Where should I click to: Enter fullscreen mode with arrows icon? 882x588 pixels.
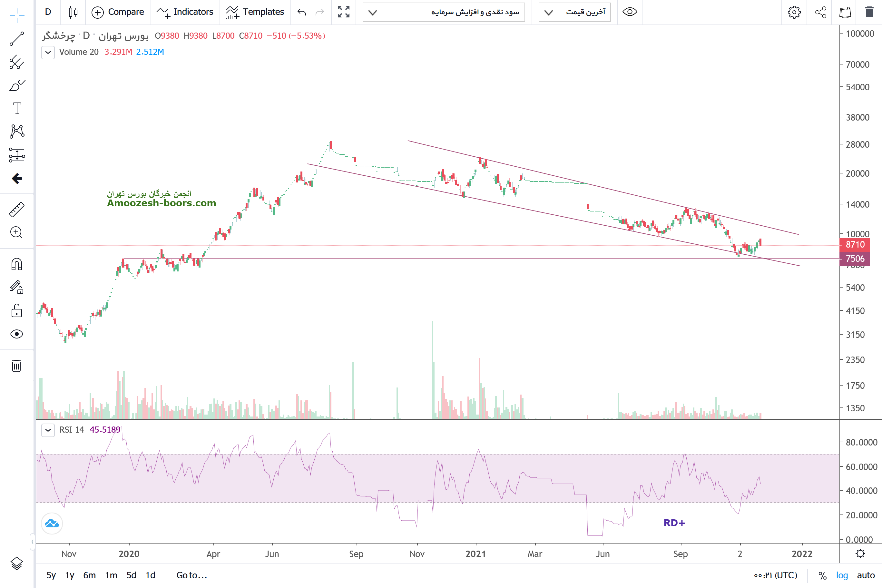point(343,12)
